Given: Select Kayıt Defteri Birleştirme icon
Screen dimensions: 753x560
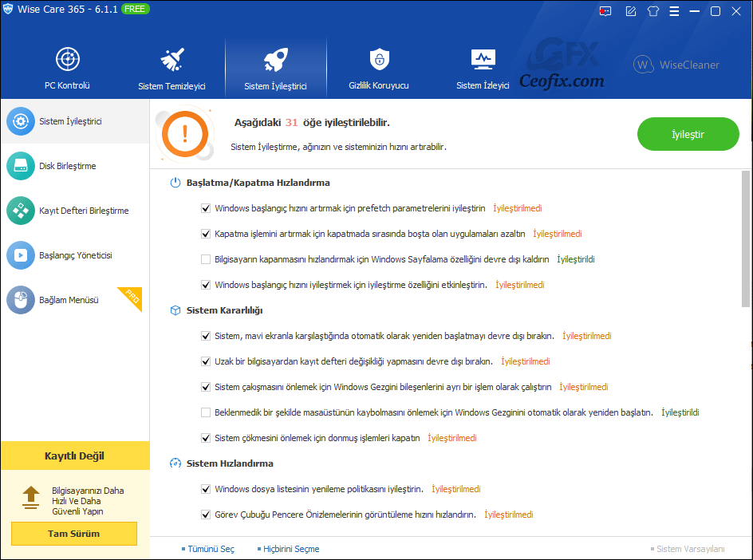Looking at the screenshot, I should pos(21,211).
